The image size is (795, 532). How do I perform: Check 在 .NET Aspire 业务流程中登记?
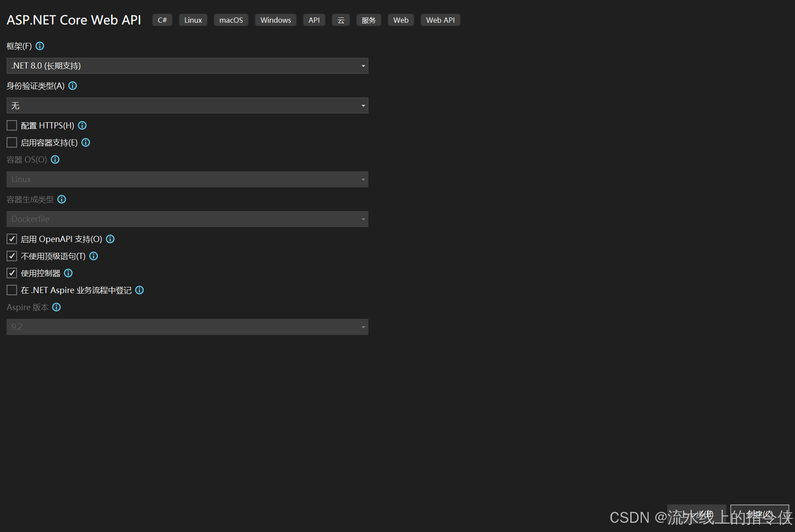coord(12,290)
